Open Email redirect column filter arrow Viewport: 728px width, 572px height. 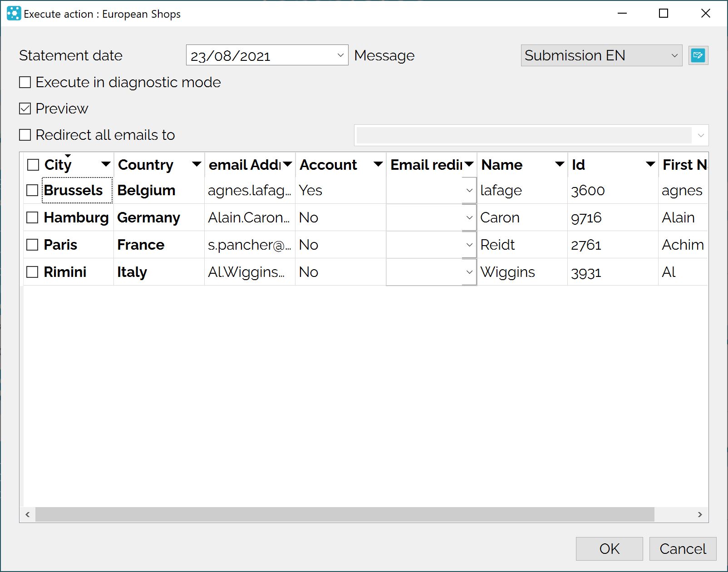469,164
